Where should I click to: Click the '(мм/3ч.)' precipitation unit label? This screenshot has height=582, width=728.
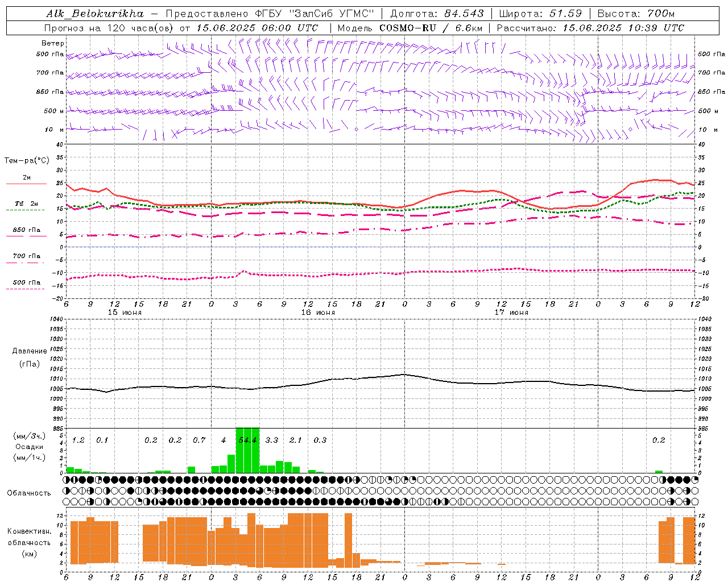29,436
